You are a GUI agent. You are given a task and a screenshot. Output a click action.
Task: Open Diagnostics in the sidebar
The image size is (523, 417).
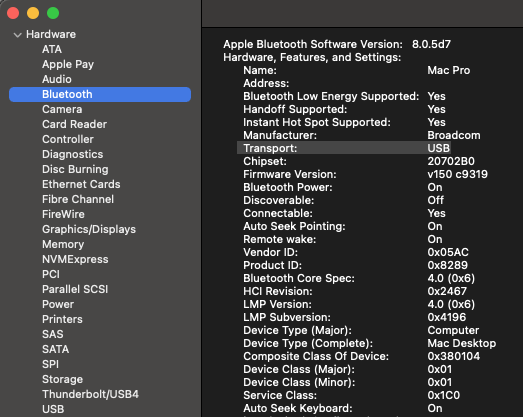pos(72,154)
